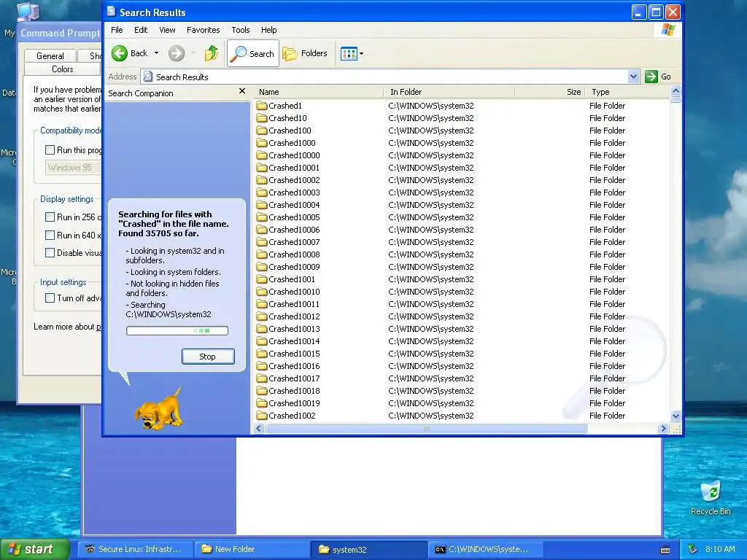Click the search progress bar

tap(177, 330)
